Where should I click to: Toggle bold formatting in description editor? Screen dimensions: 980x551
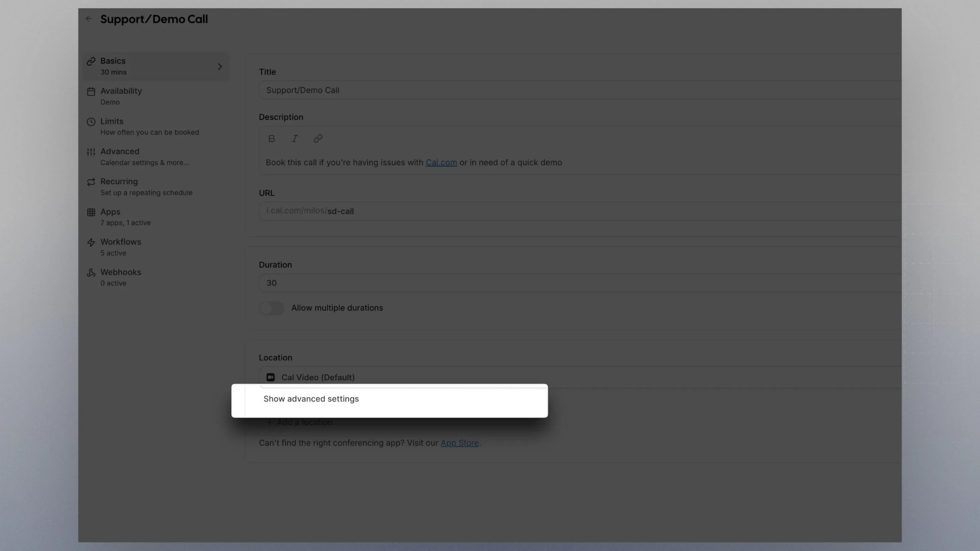272,139
